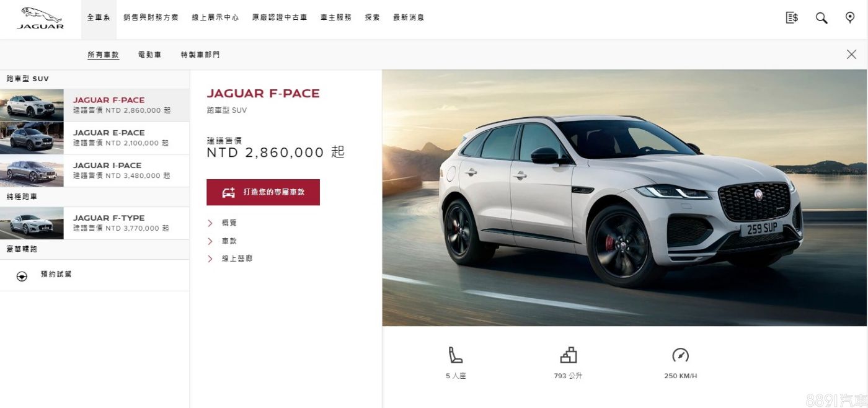Switch to the 特製車部門 tab
The height and width of the screenshot is (408, 868).
point(200,55)
